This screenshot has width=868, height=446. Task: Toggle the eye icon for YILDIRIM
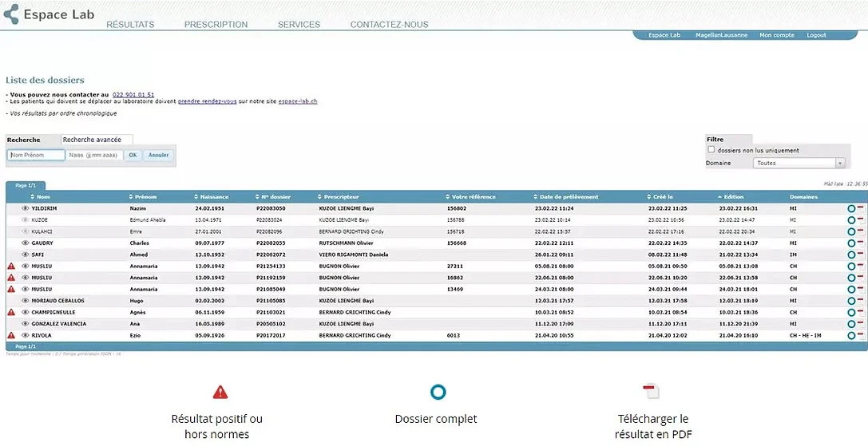pos(25,208)
